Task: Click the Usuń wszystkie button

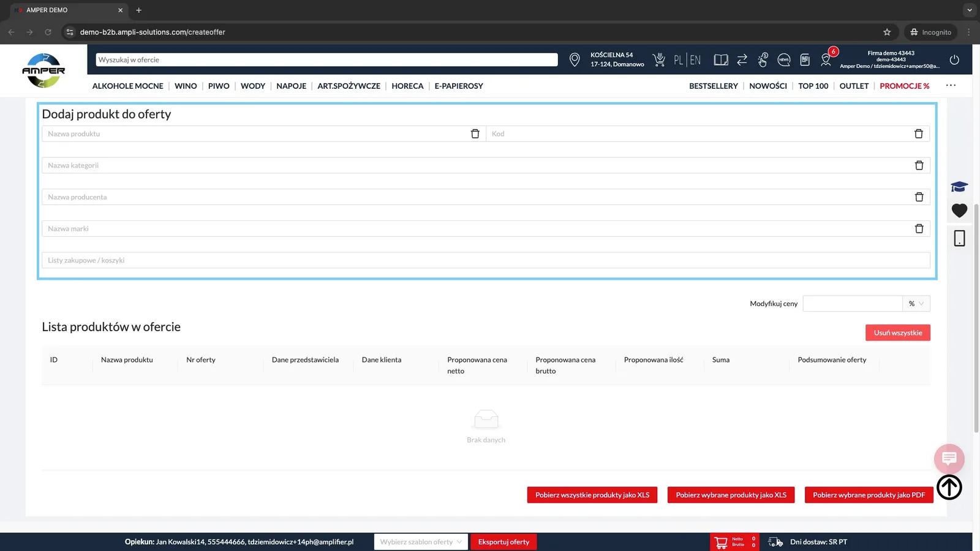Action: [x=898, y=332]
